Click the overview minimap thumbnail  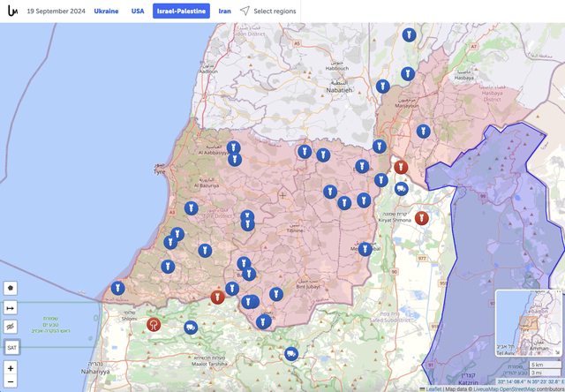[526, 320]
